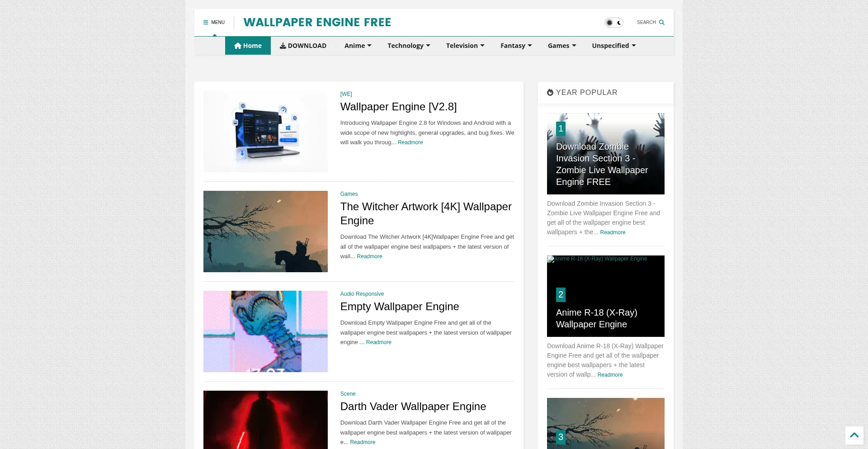
Task: Expand the Fantasy dropdown
Action: (516, 46)
